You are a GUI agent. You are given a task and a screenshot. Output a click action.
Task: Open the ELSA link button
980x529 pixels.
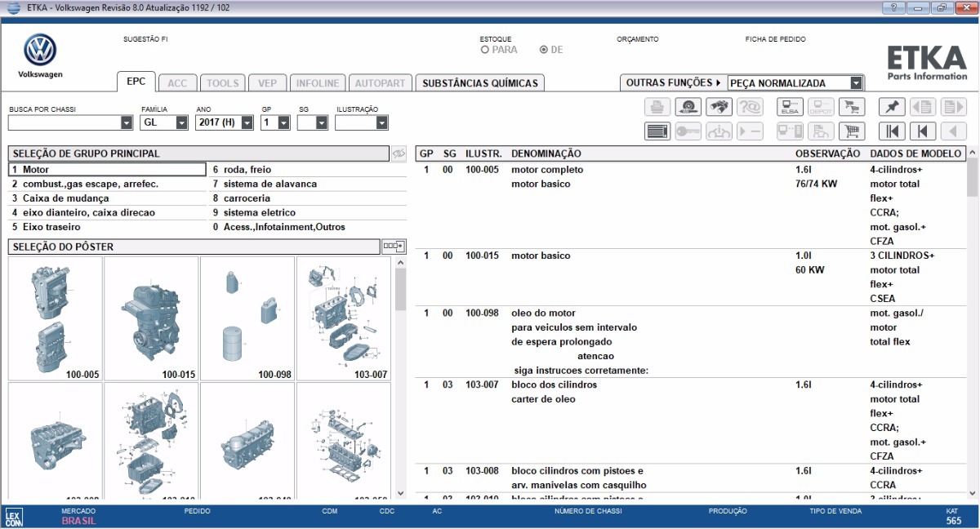click(x=790, y=107)
